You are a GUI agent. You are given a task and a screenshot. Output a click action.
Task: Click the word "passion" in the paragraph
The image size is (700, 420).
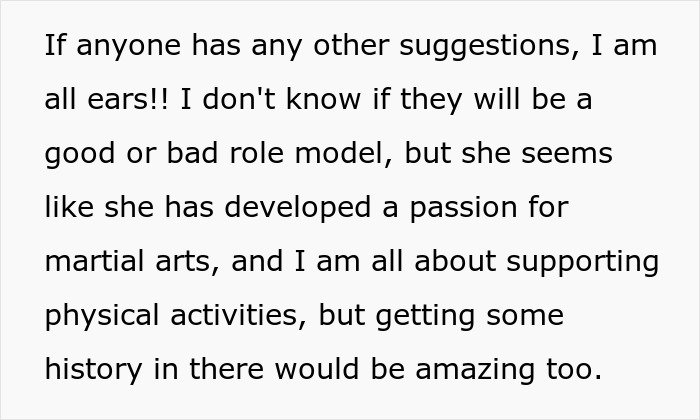pyautogui.click(x=464, y=209)
